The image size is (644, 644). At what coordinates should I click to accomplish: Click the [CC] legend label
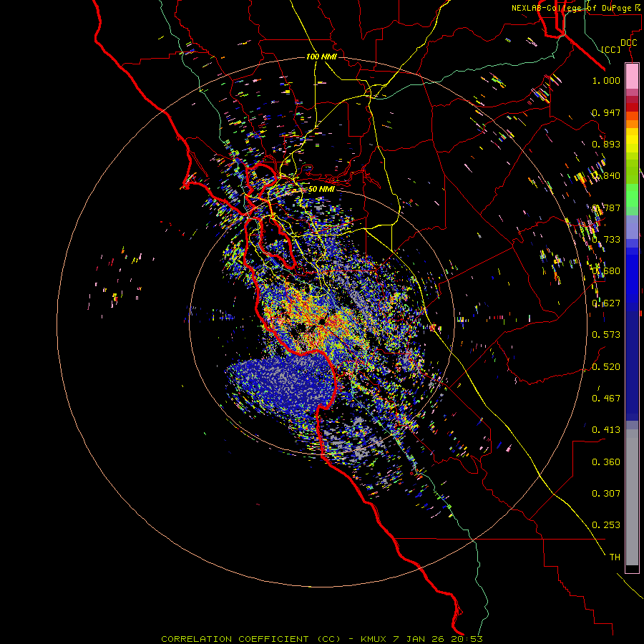(x=611, y=49)
